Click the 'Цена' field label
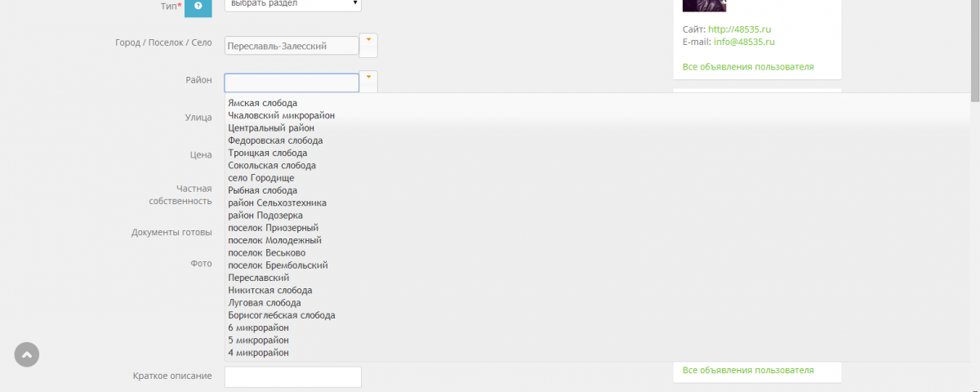Screen dimensions: 980x392 [201, 154]
